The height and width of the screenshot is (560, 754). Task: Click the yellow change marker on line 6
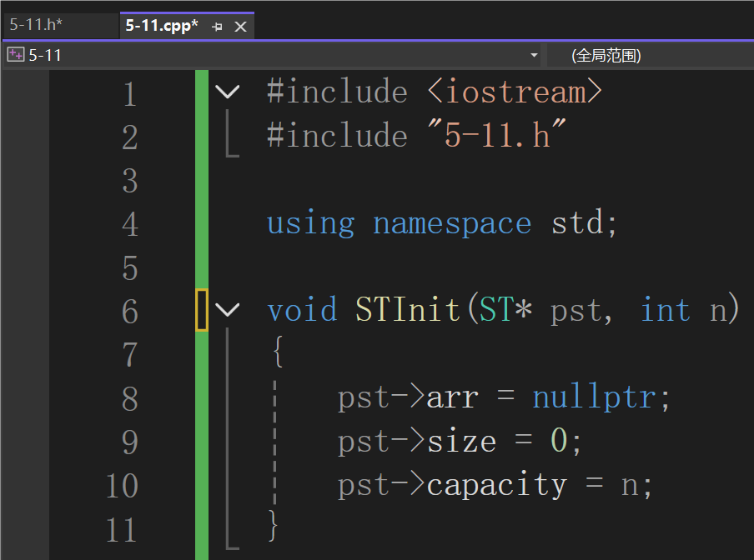202,310
